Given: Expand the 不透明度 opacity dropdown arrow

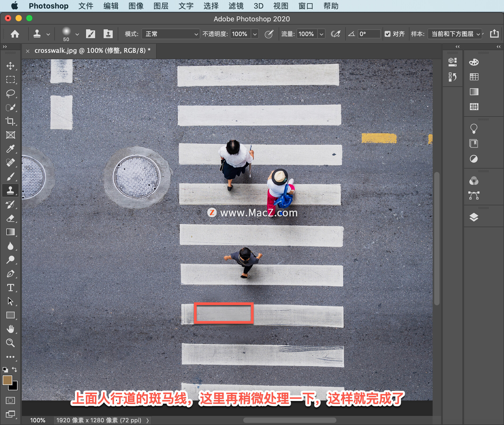Looking at the screenshot, I should pos(255,34).
